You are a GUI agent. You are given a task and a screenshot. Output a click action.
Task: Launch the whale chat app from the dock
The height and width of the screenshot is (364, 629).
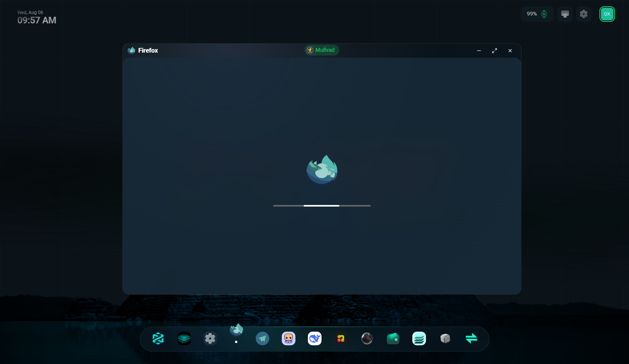314,339
